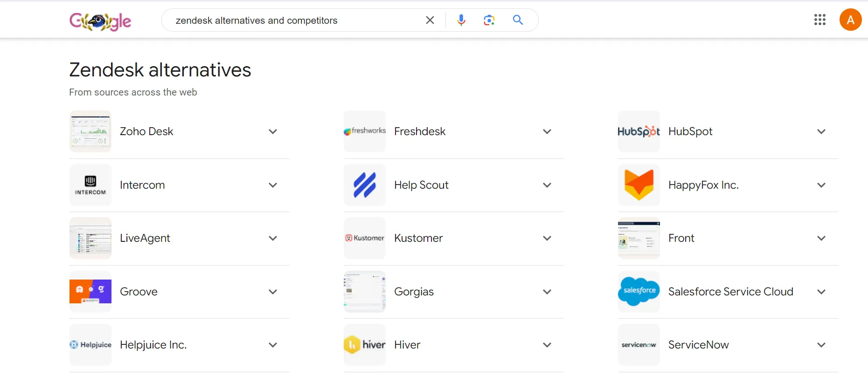Expand the Intercom chevron
The height and width of the screenshot is (376, 868).
tap(273, 185)
